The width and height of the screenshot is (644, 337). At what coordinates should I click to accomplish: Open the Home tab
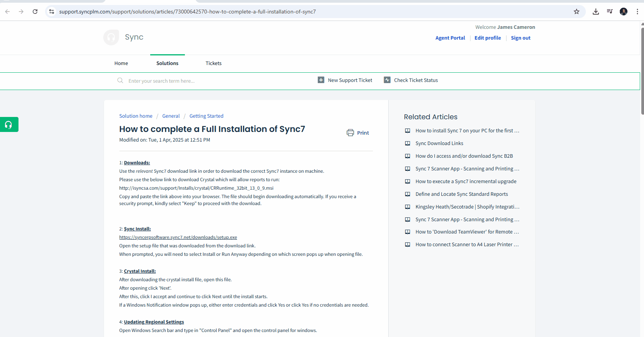(x=121, y=63)
